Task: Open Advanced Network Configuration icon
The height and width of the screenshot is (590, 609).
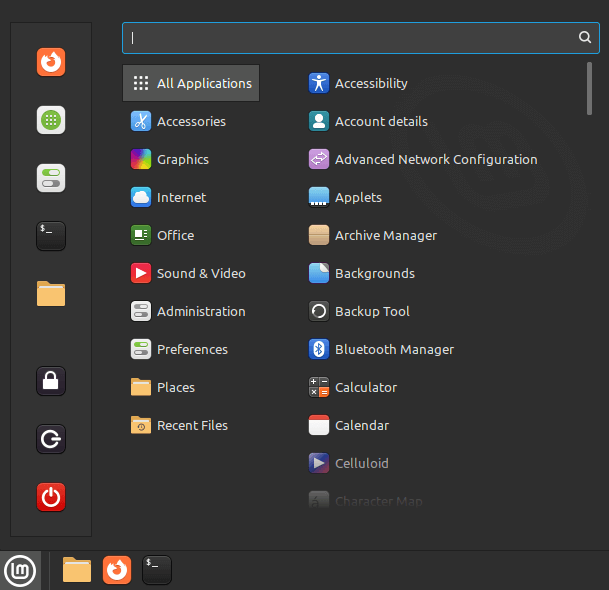Action: (319, 159)
